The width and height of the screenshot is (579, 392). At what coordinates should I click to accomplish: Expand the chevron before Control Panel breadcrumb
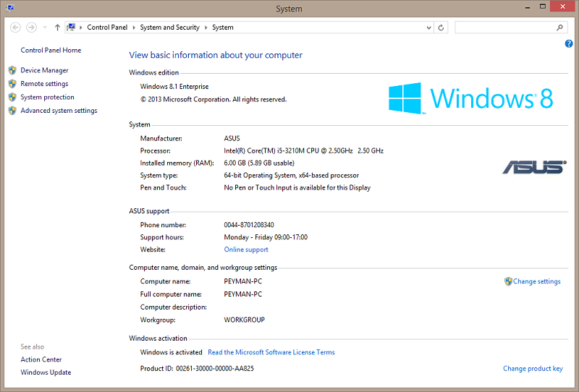point(81,27)
